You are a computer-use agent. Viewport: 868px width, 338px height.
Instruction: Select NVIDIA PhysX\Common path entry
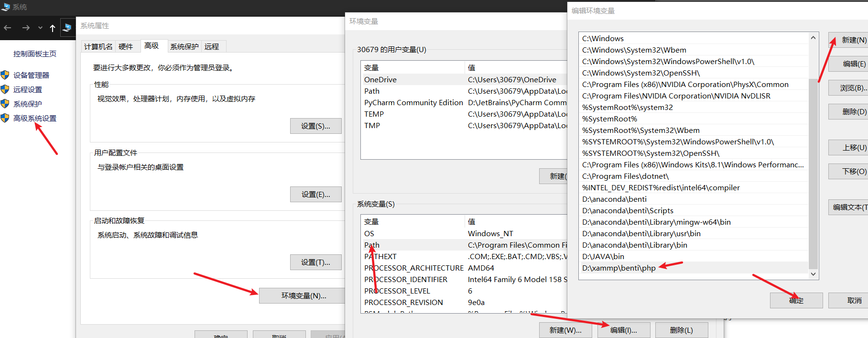694,85
